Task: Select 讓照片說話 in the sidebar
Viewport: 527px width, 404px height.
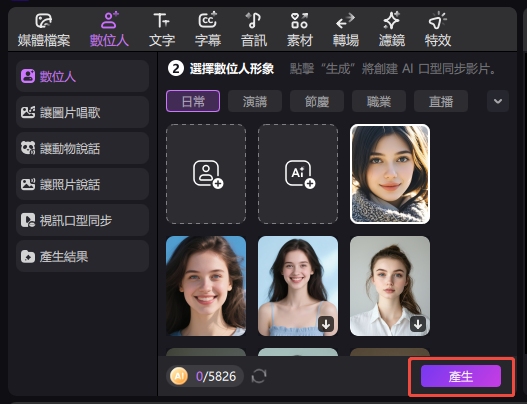Action: 82,184
